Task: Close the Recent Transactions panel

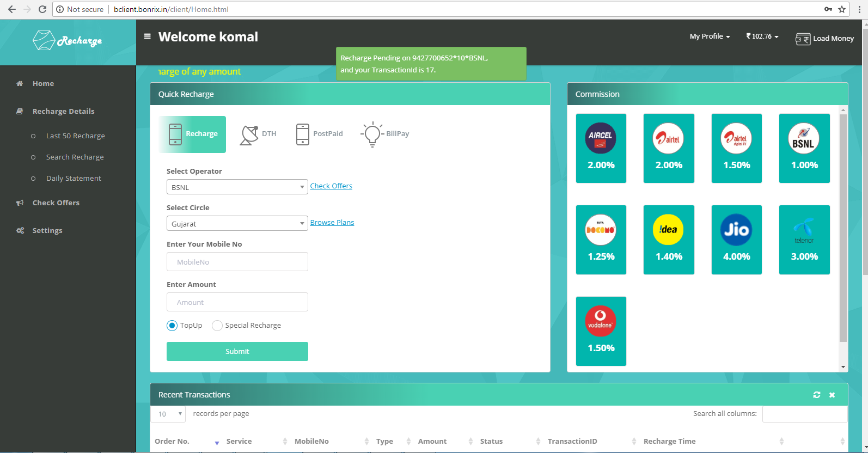Action: (x=832, y=395)
